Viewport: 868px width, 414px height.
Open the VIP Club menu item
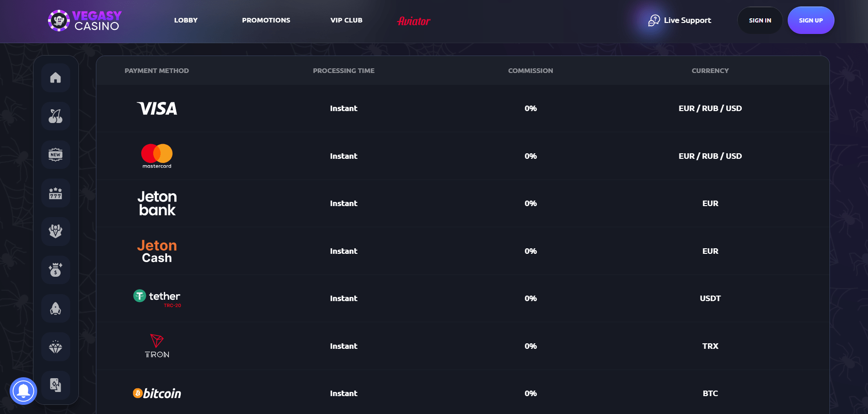tap(346, 20)
